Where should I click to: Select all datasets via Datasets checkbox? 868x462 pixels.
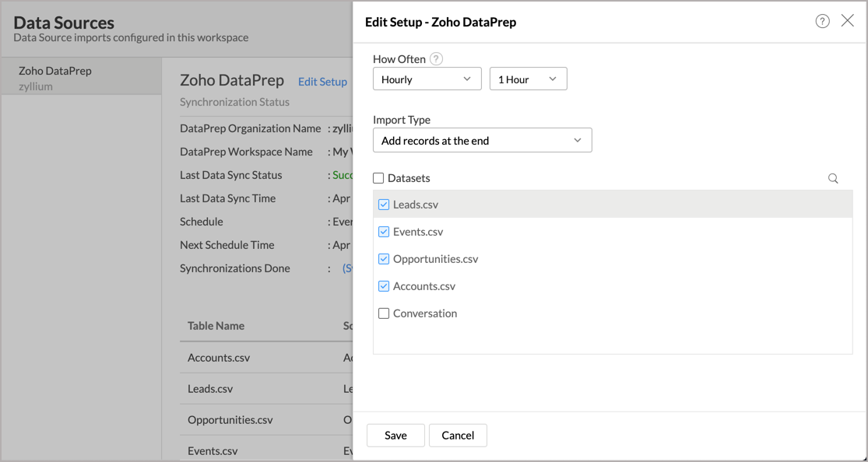pos(378,178)
